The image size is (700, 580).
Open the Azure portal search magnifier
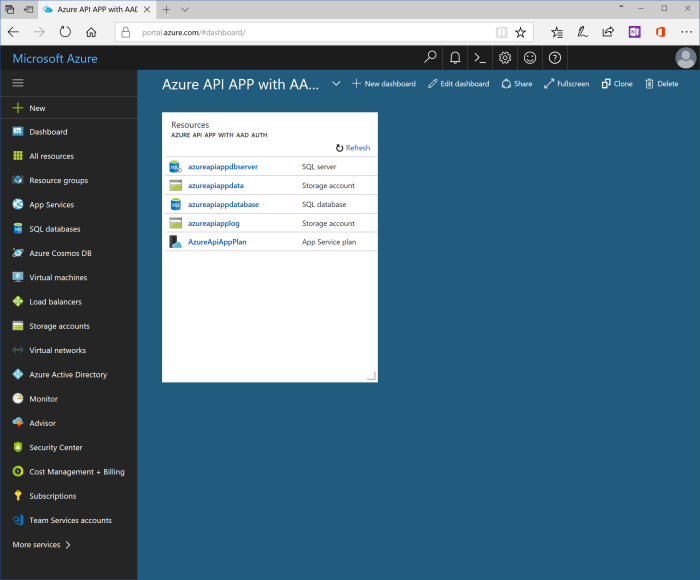(430, 58)
